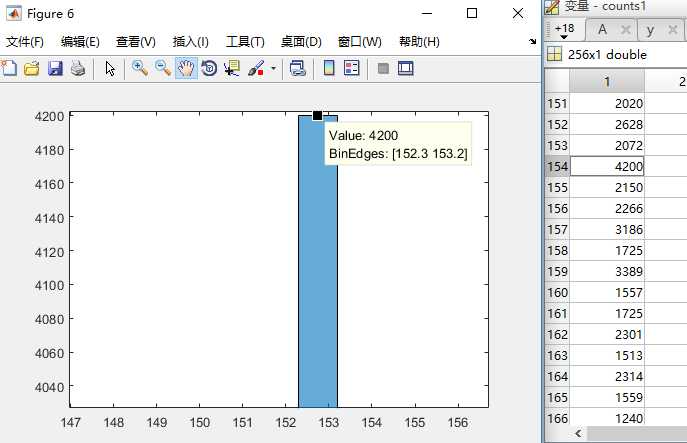Click the Show Plot Tools icon
This screenshot has width=687, height=443.
click(406, 68)
